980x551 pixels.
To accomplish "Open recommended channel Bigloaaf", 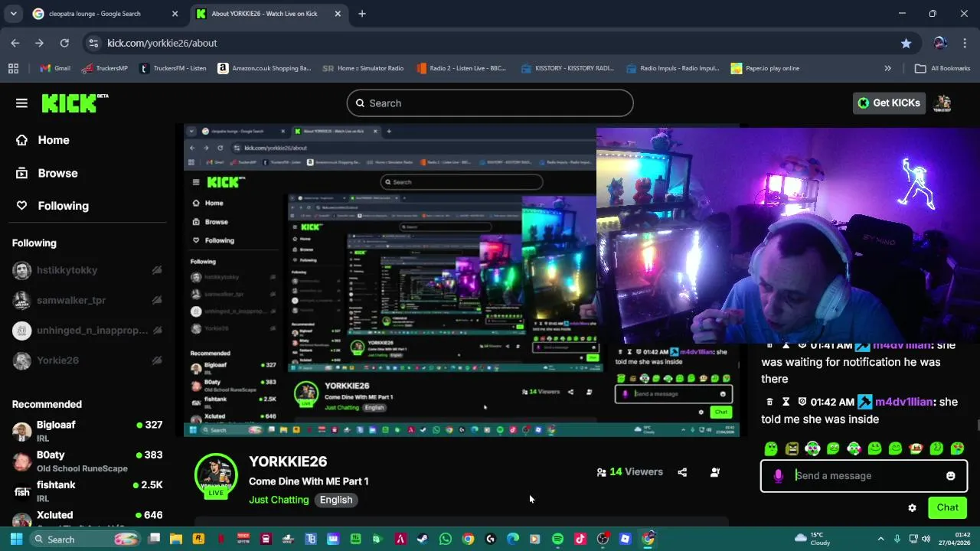I will click(87, 431).
